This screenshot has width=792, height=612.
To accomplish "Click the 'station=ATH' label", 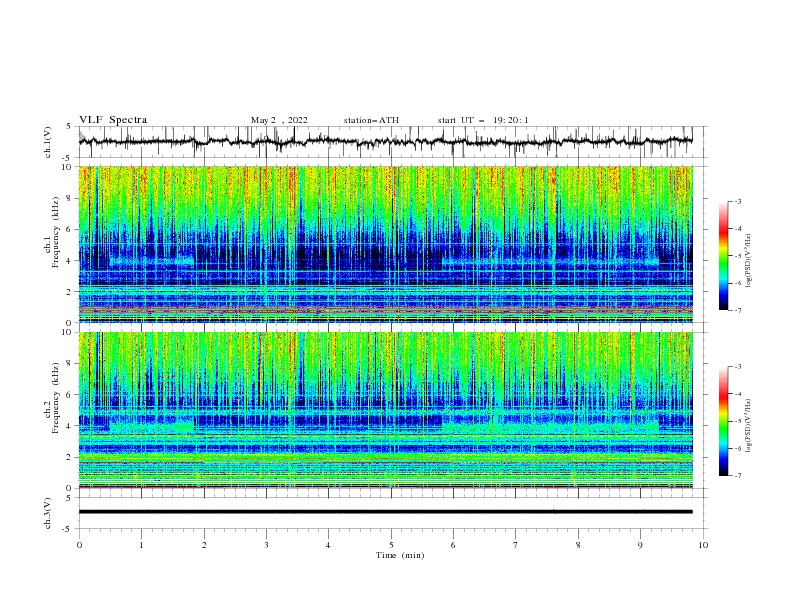I will coord(371,120).
